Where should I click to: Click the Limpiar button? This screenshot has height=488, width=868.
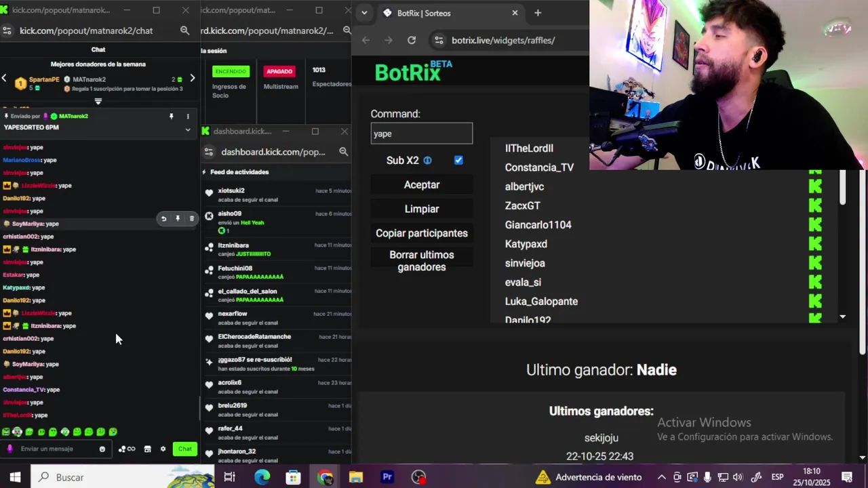422,209
